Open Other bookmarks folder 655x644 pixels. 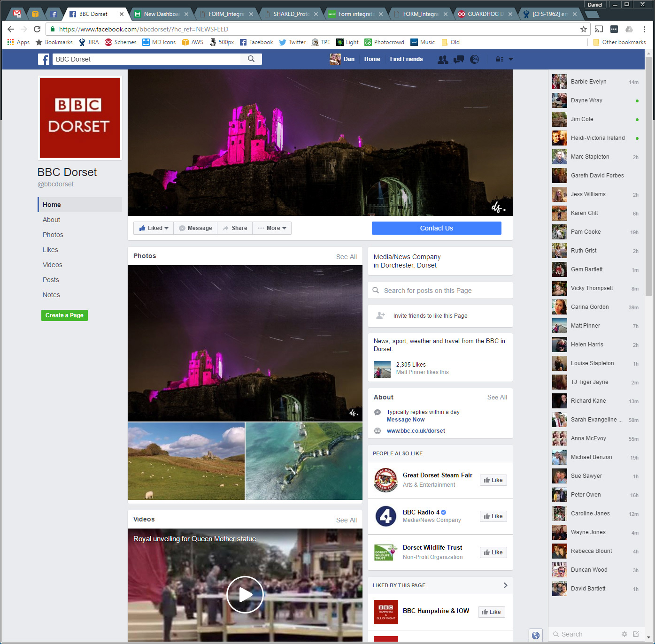(x=619, y=42)
